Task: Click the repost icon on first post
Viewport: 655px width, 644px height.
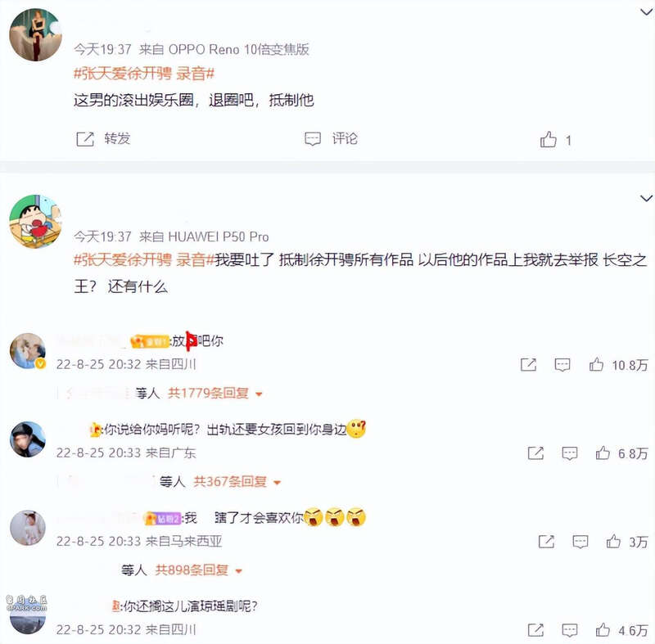Action: (85, 139)
